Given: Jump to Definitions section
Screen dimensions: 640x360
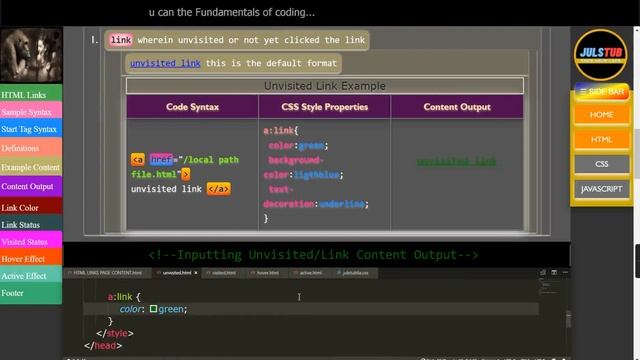Looking at the screenshot, I should pos(31,148).
